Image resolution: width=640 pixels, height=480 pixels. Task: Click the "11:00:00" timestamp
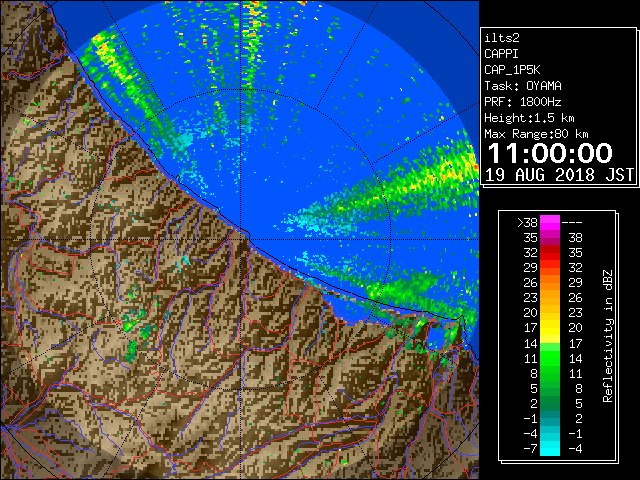[x=550, y=153]
